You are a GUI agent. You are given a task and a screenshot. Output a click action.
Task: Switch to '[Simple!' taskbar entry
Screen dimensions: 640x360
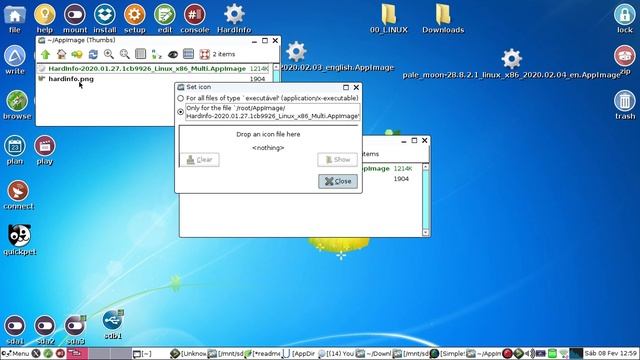point(447,353)
